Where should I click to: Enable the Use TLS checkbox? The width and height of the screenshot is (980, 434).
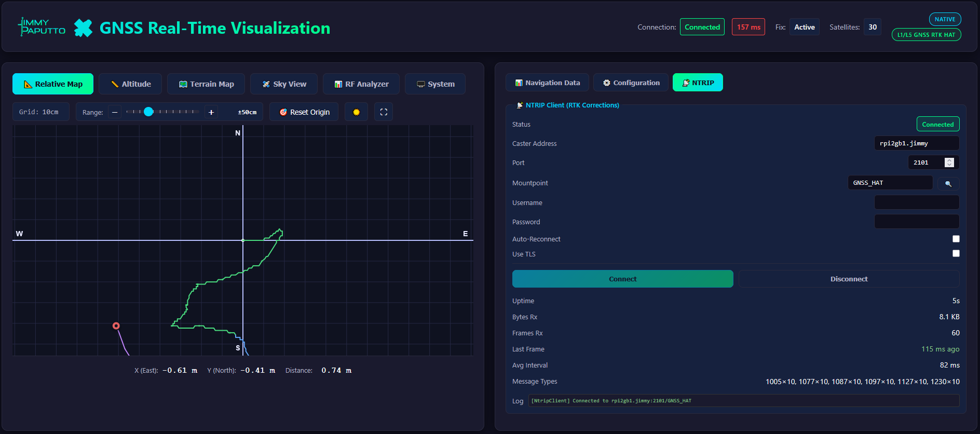(x=956, y=253)
